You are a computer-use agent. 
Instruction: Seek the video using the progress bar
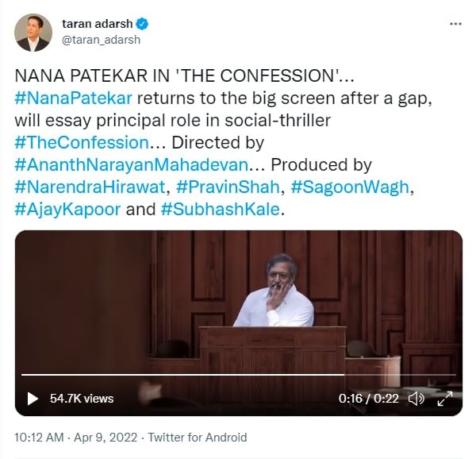(238, 375)
